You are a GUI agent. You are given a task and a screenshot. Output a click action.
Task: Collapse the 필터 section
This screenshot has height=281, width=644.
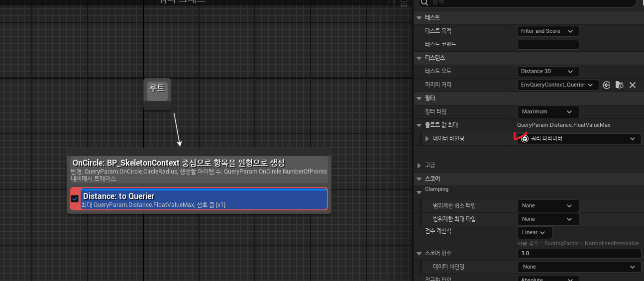[419, 98]
